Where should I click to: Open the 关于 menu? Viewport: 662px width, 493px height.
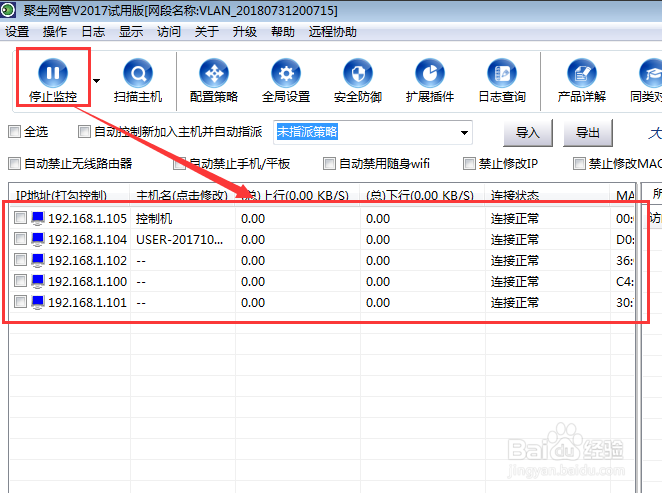pos(207,32)
